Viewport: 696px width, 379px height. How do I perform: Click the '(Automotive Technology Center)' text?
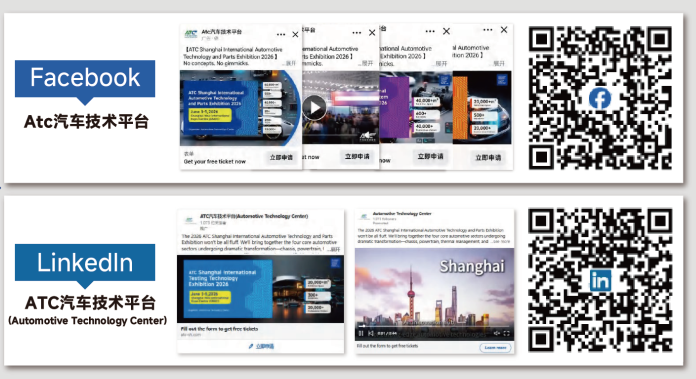coord(87,320)
